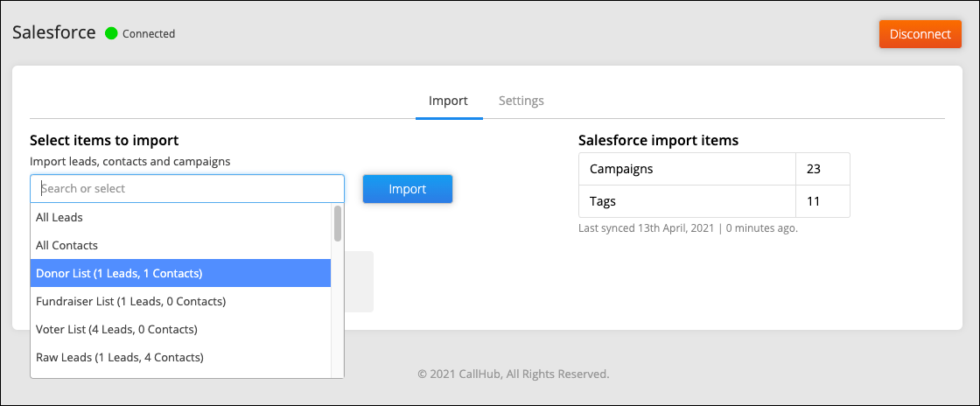Click the Salesforce import items heading

659,141
